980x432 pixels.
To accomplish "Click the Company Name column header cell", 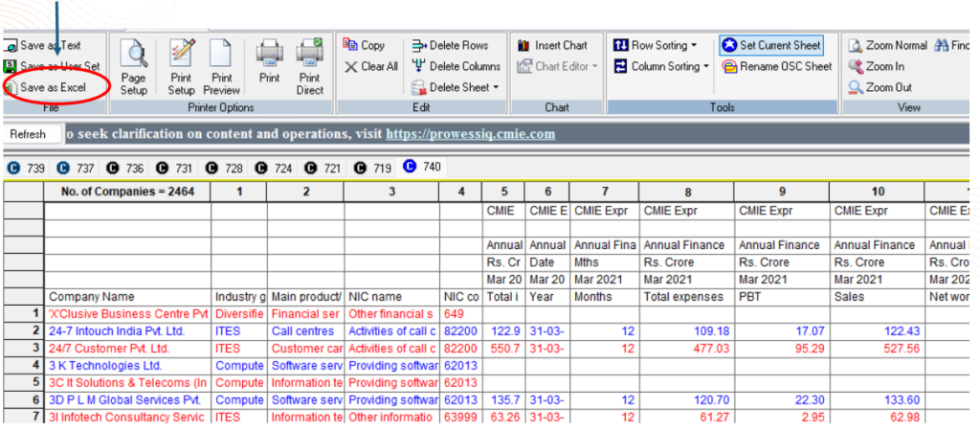I will tap(92, 297).
